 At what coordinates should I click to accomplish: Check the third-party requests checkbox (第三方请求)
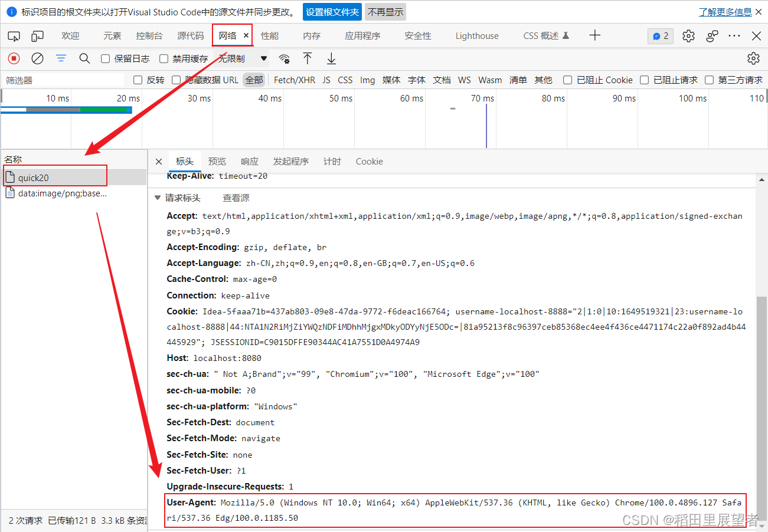click(710, 80)
